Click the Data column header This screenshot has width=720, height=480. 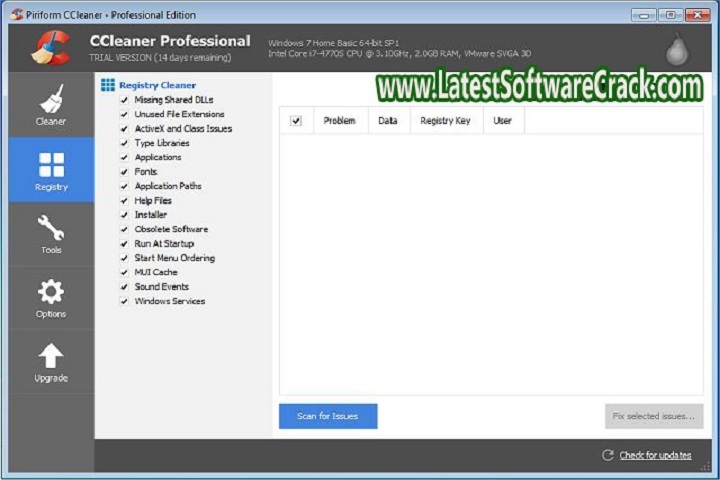pos(388,121)
